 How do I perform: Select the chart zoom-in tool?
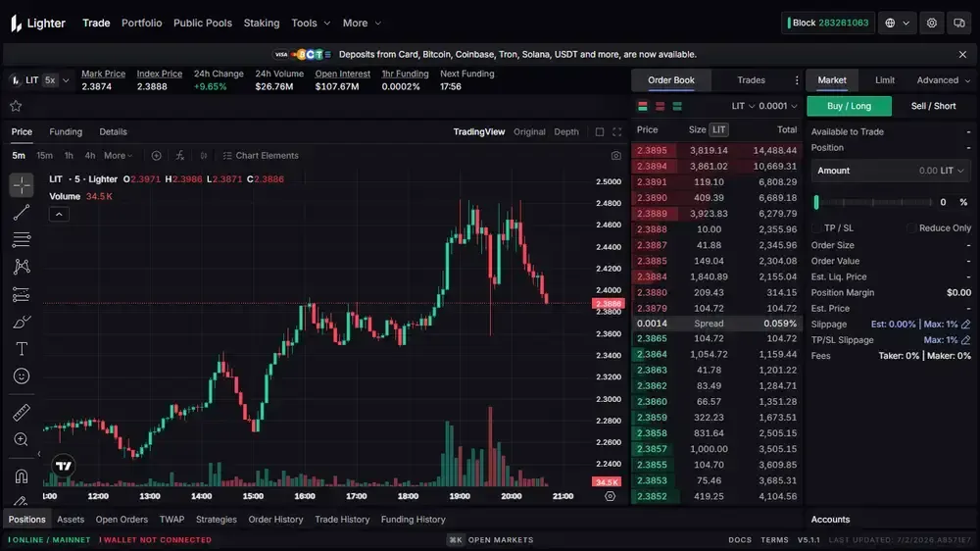coord(22,439)
